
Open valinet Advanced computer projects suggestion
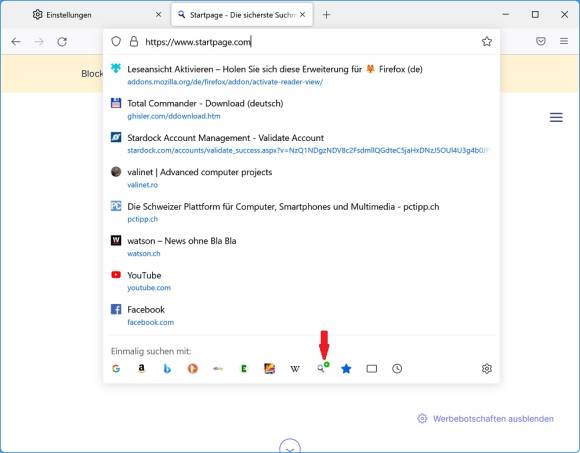coord(301,178)
